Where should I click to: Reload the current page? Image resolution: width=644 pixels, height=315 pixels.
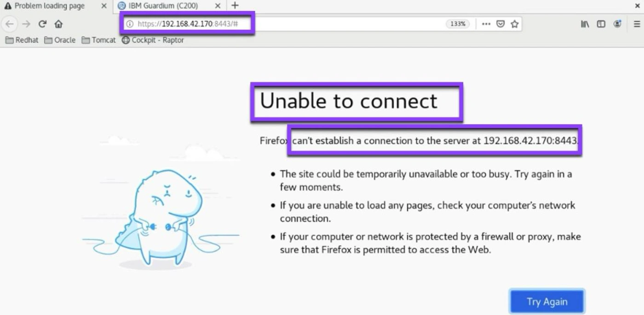(42, 24)
